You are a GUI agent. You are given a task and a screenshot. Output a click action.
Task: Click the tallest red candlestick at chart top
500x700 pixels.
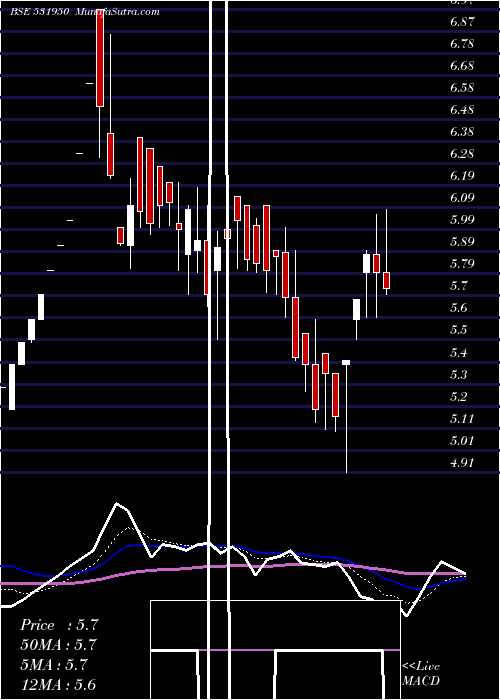pyautogui.click(x=100, y=58)
